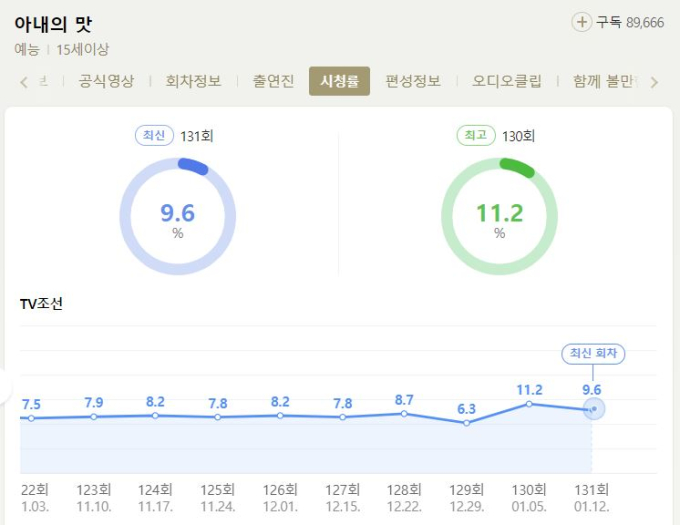Click the green 11.2% rating ring
Viewport: 680px width, 525px height.
(x=500, y=216)
